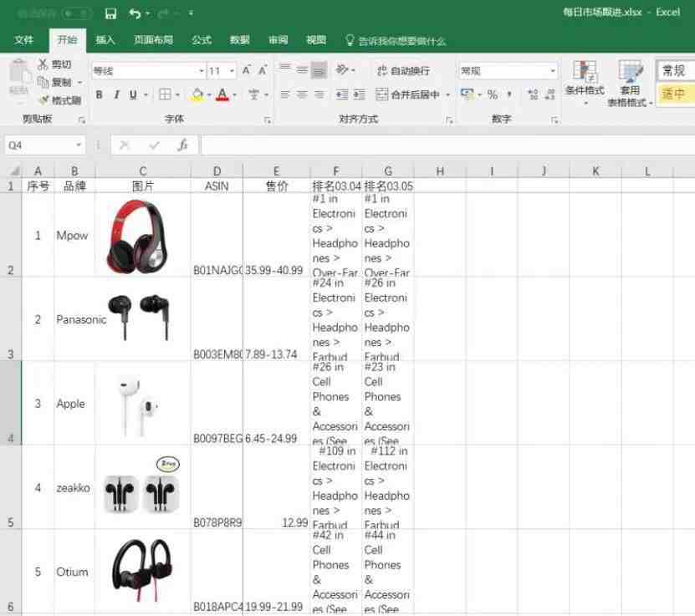Open 条件格式 conditional formatting

(x=585, y=82)
